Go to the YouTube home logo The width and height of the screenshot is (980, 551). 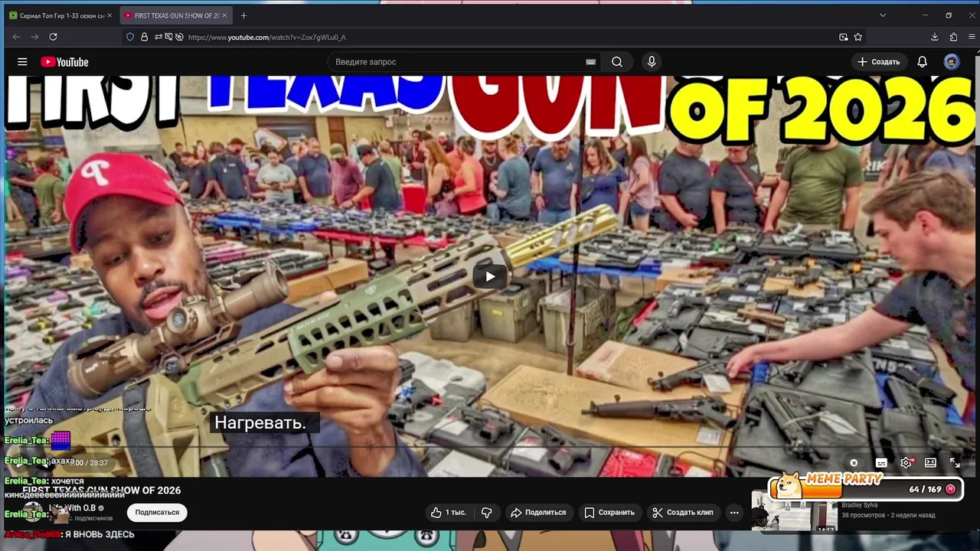point(65,62)
